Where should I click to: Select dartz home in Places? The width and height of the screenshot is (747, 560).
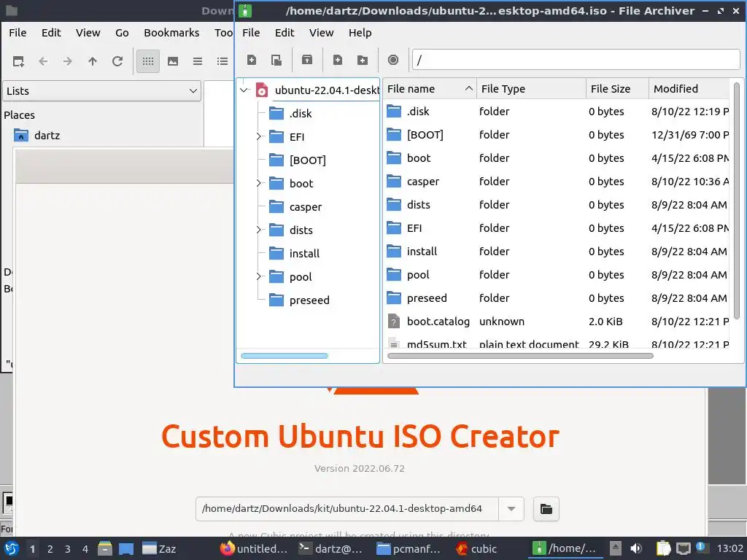[x=37, y=136]
